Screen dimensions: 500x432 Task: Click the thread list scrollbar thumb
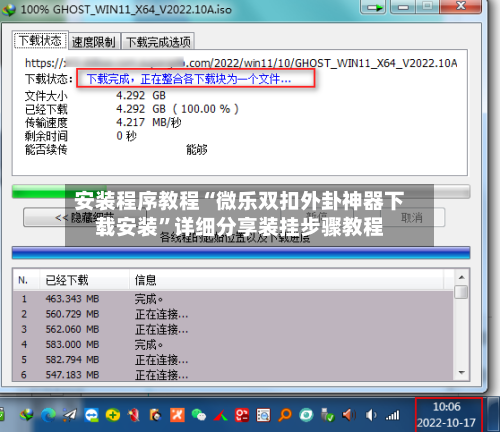click(x=461, y=292)
